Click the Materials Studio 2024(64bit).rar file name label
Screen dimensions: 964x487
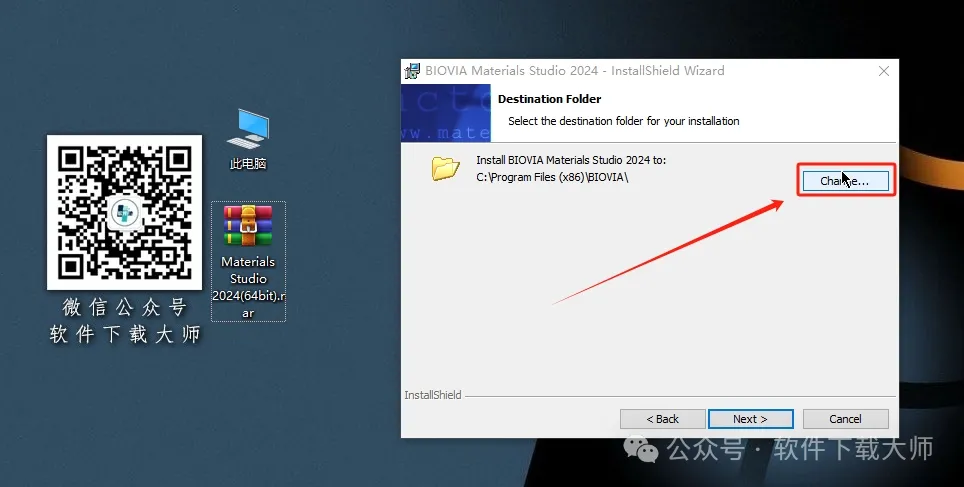[248, 287]
